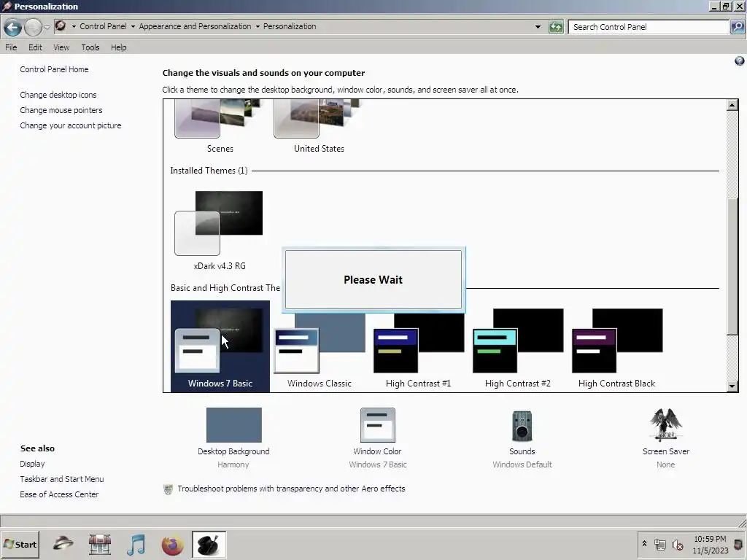Show hidden tray icons arrow
Viewport: 747px width, 560px height.
click(x=644, y=544)
